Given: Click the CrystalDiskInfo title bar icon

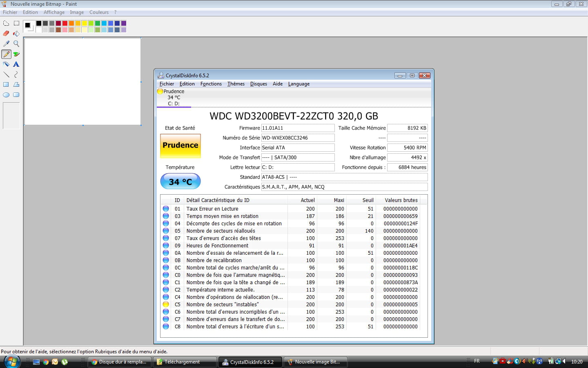Looking at the screenshot, I should pos(161,75).
